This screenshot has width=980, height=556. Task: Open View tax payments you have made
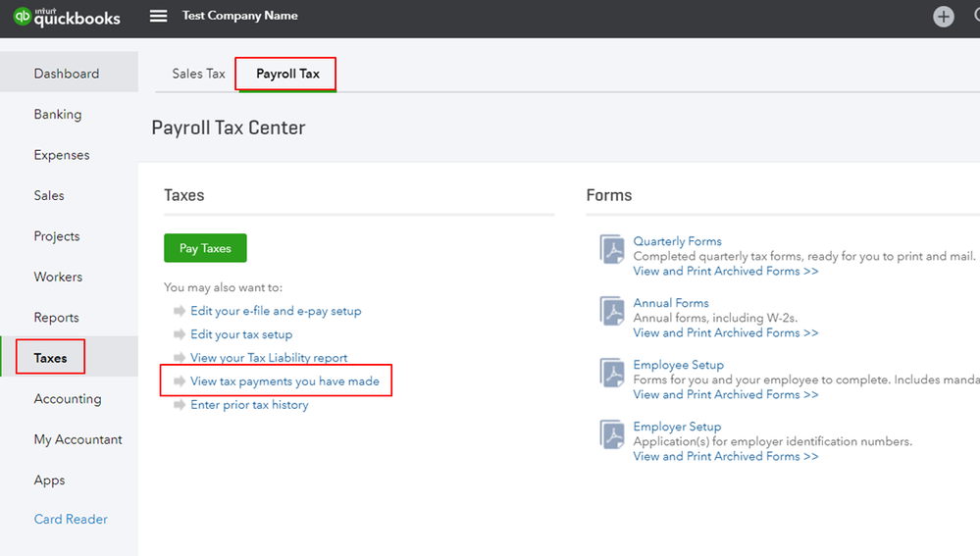point(284,381)
